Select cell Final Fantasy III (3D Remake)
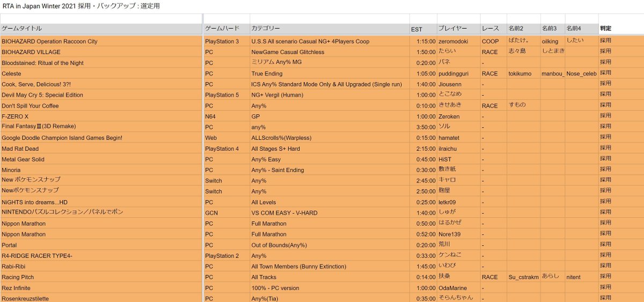This screenshot has width=644, height=302. [x=101, y=127]
